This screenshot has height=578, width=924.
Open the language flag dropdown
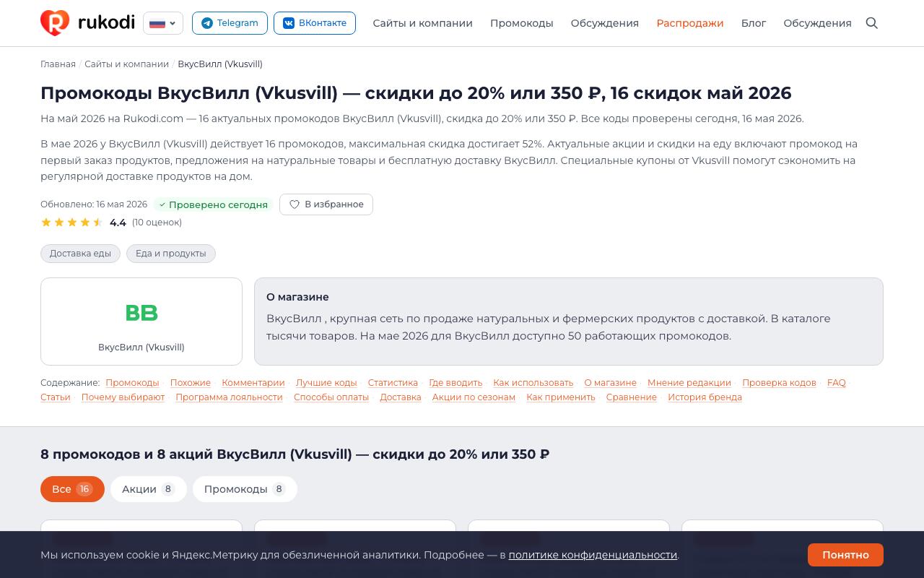[163, 23]
